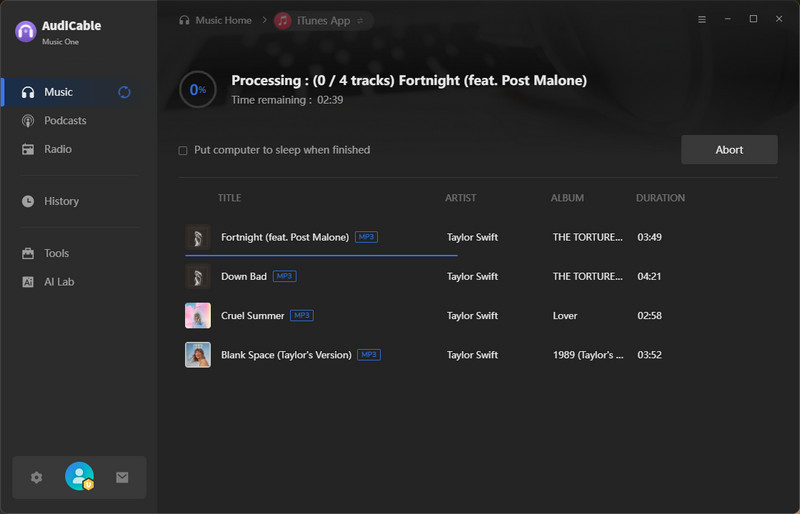Click Taylor Swift artist in Cruel Summer row
Image resolution: width=800 pixels, height=514 pixels.
point(472,316)
